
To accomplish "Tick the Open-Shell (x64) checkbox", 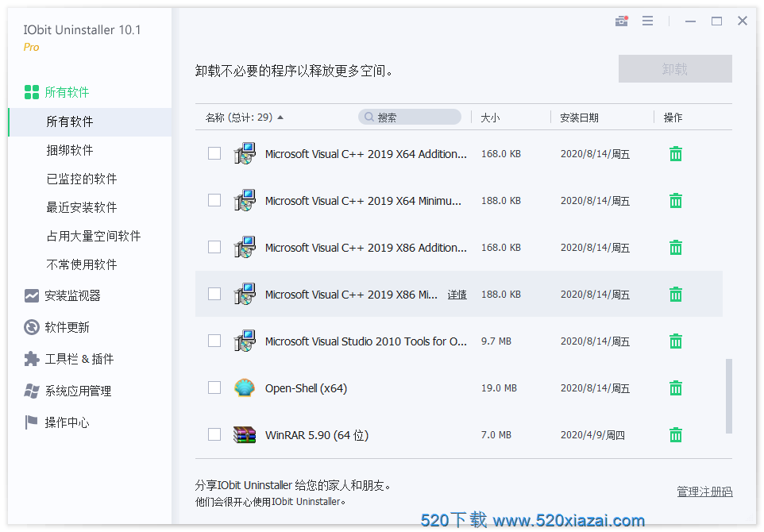I will pyautogui.click(x=214, y=387).
